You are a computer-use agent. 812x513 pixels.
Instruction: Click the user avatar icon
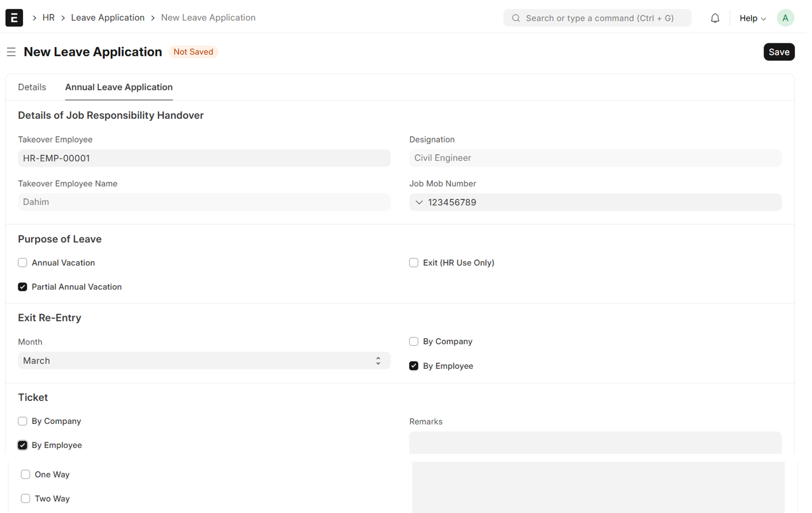pyautogui.click(x=785, y=18)
